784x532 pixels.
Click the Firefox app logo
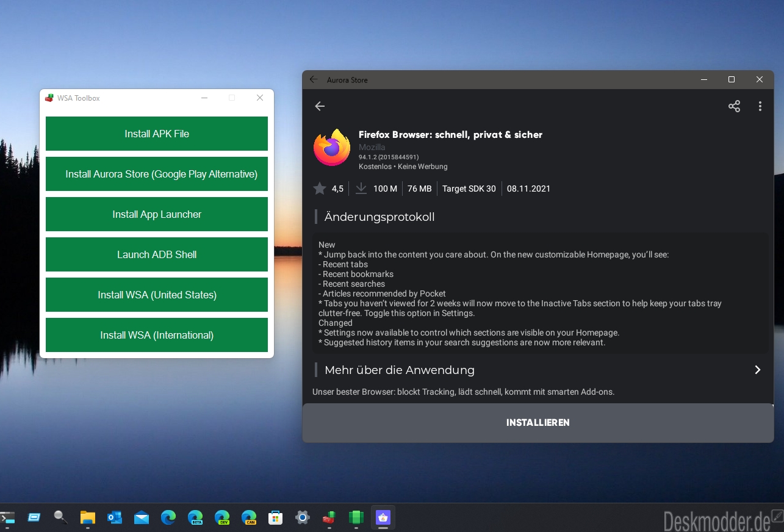332,148
